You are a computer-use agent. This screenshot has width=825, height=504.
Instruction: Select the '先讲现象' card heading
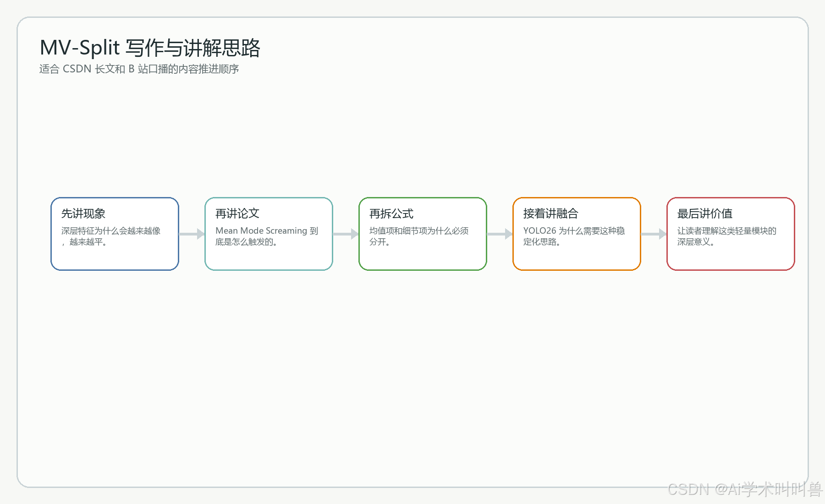pos(83,214)
